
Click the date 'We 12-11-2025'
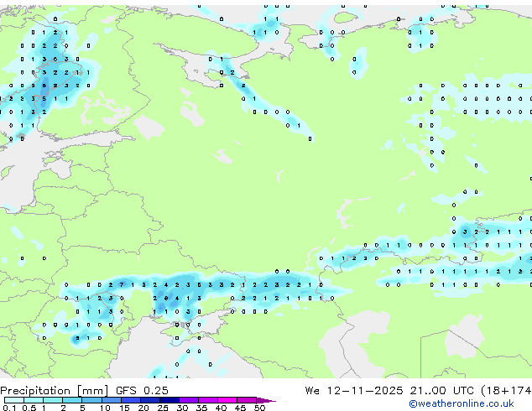coord(354,390)
